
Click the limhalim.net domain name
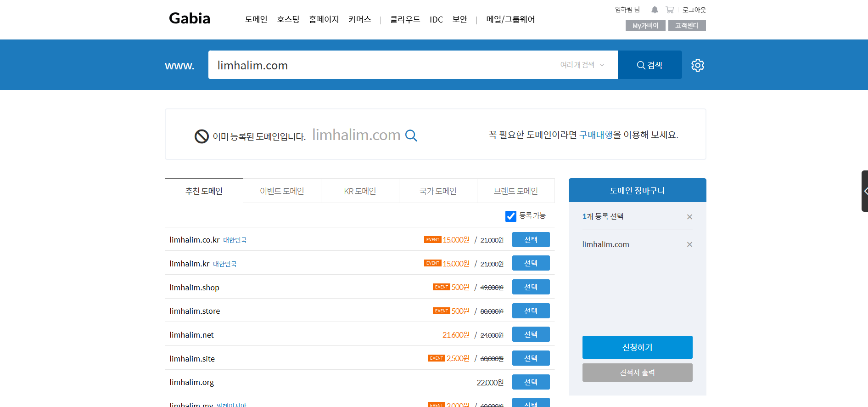(x=192, y=335)
